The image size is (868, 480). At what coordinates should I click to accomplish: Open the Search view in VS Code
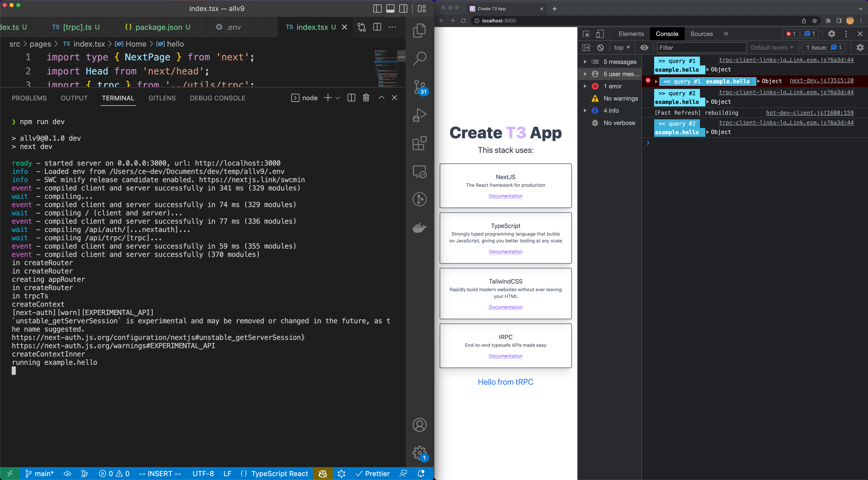point(420,59)
